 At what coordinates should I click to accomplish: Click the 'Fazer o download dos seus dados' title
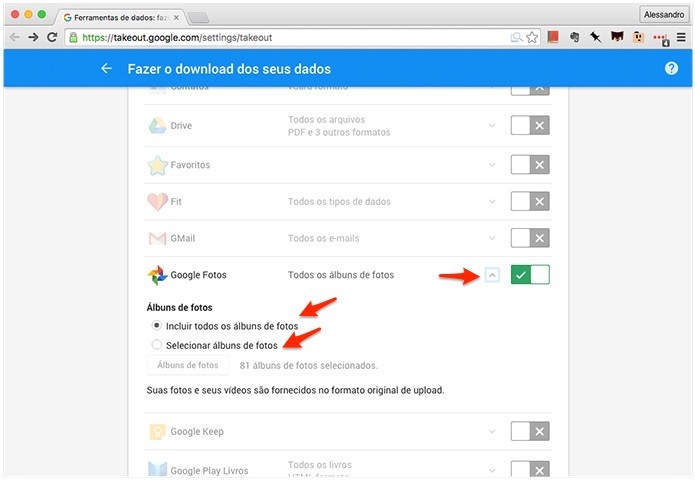[x=229, y=69]
